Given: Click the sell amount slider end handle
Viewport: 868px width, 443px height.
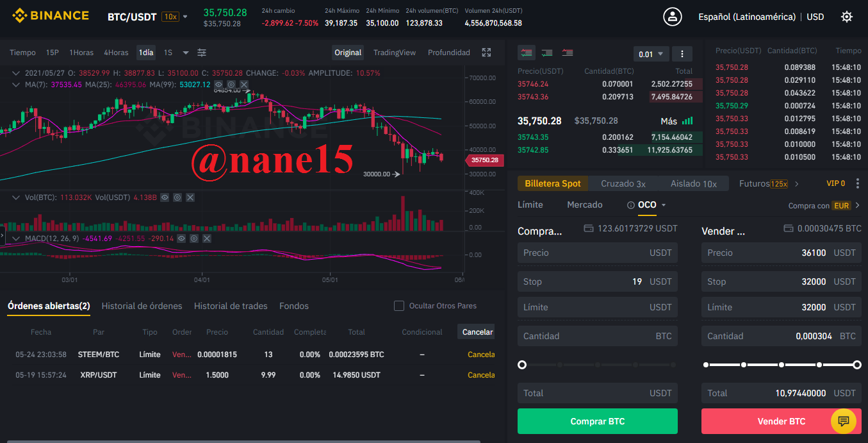Looking at the screenshot, I should [857, 365].
